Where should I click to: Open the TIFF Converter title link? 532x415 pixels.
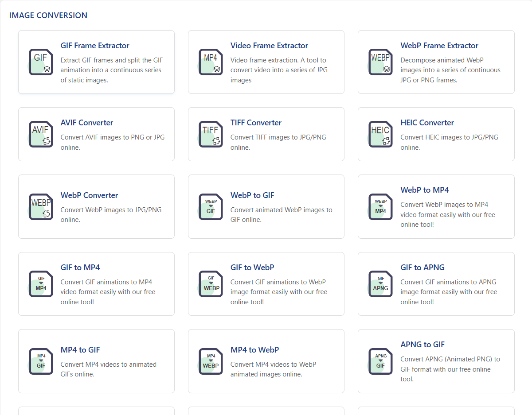click(x=256, y=123)
